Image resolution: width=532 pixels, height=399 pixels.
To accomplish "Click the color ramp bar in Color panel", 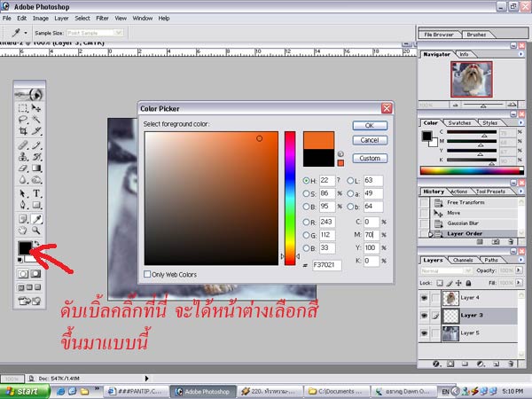I will click(472, 170).
